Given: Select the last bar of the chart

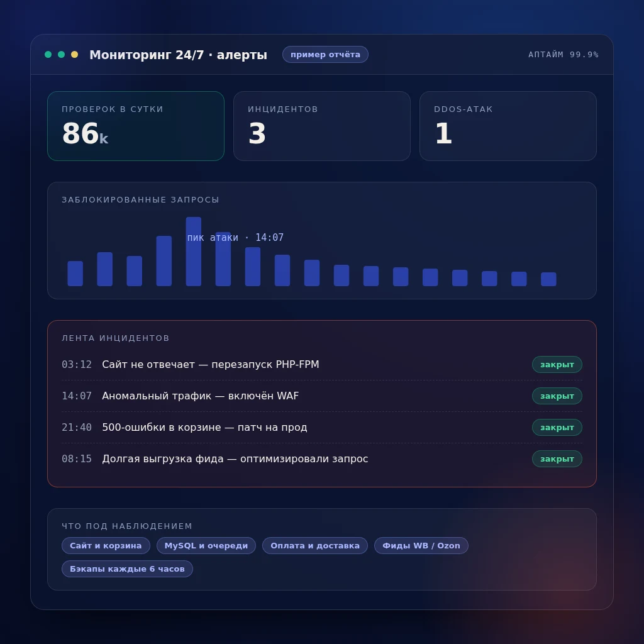Looking at the screenshot, I should 548,279.
